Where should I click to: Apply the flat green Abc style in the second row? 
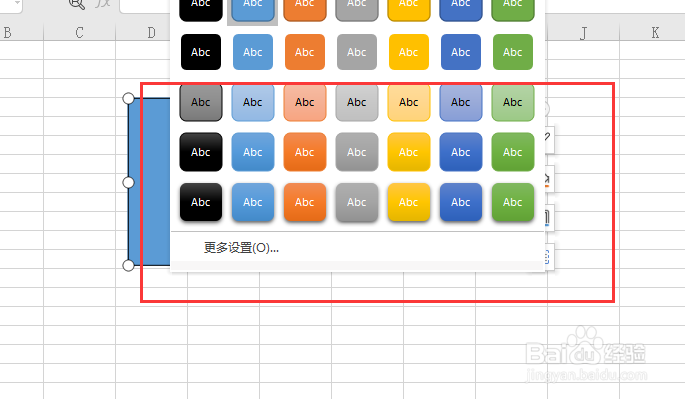click(x=512, y=52)
